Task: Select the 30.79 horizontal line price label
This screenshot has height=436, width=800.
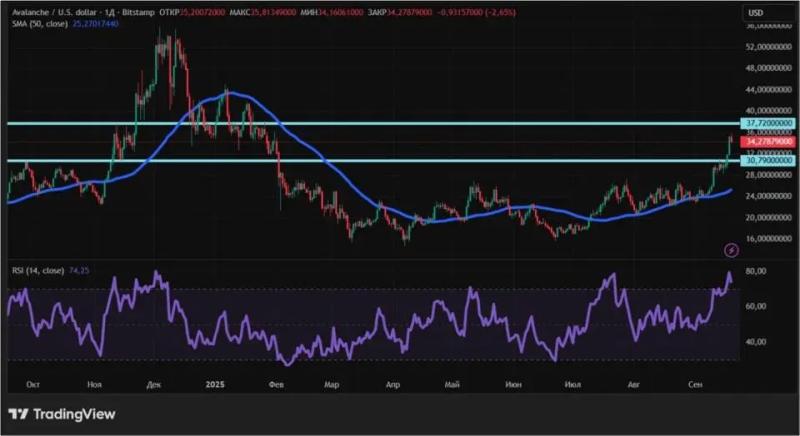Action: coord(768,160)
